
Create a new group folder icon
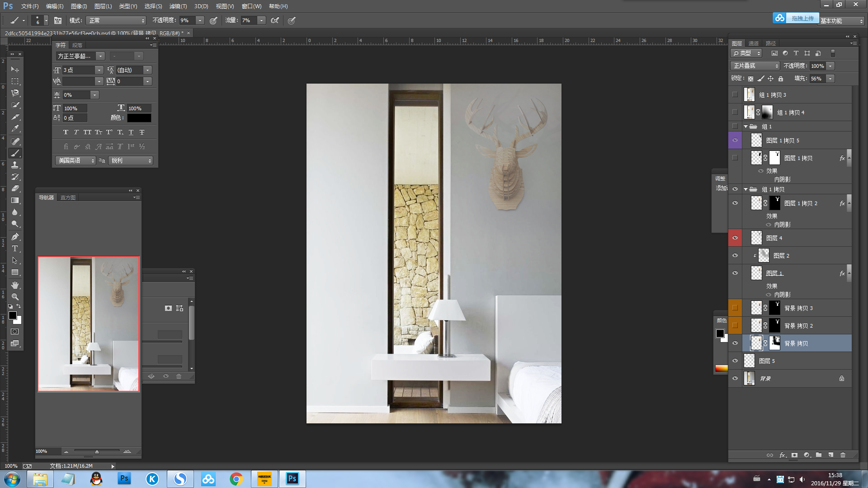tap(819, 455)
